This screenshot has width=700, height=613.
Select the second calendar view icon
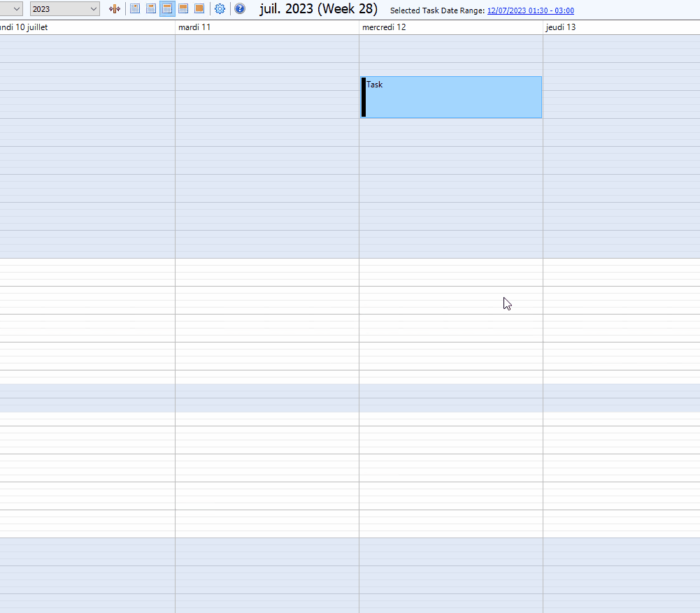point(151,8)
